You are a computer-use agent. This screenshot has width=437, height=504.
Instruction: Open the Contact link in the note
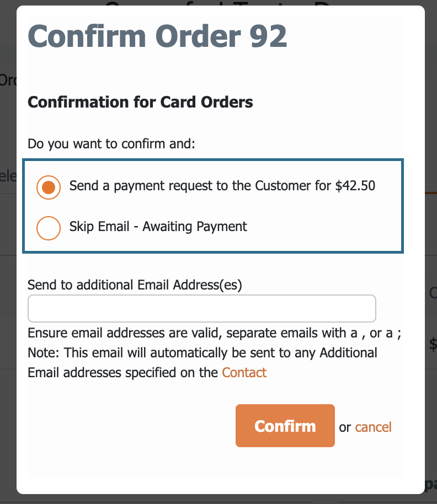coord(244,373)
